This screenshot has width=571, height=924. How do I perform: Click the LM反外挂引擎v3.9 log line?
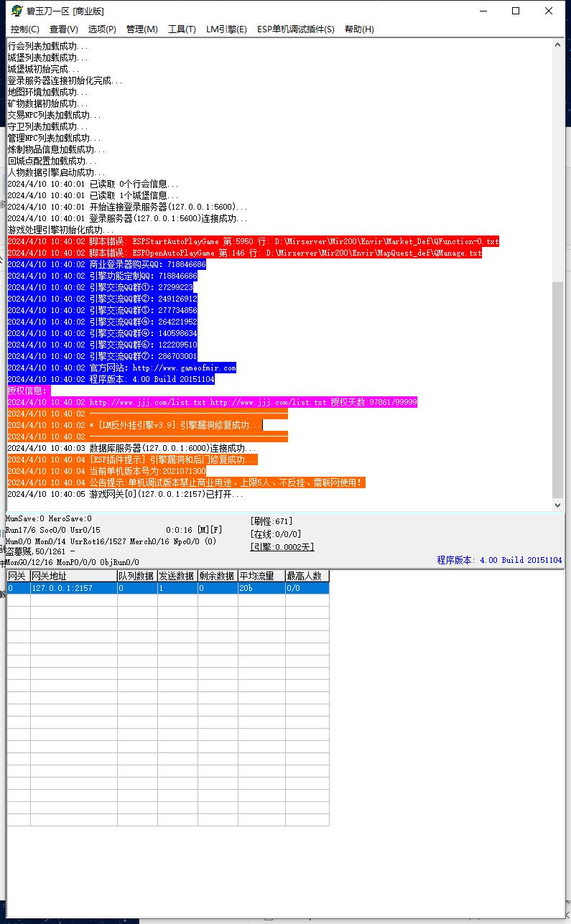[x=135, y=425]
